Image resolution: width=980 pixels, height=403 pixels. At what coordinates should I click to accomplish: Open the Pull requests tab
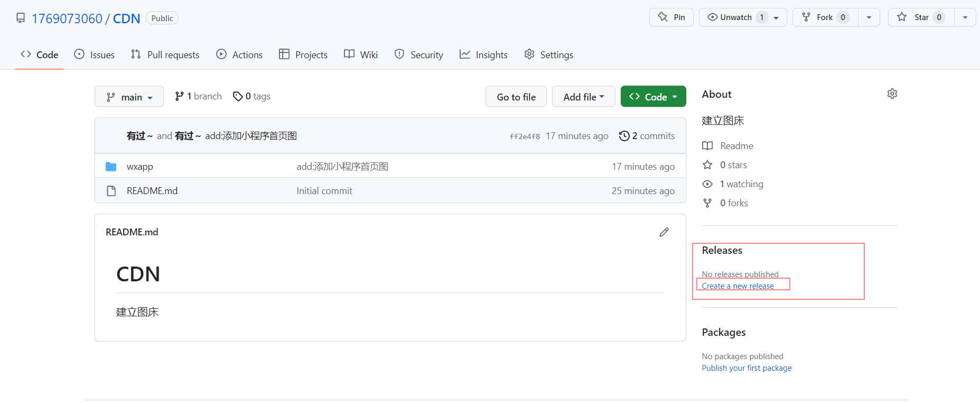(165, 54)
